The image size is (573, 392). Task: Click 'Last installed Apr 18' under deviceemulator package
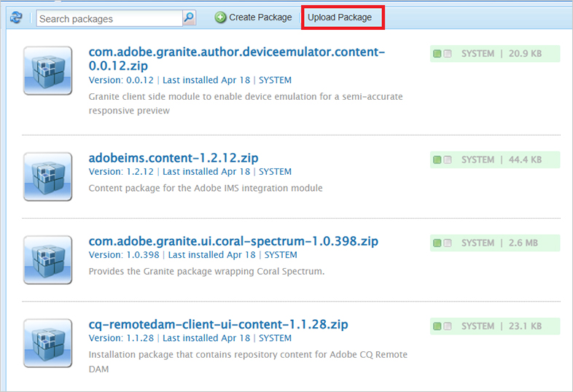click(206, 80)
